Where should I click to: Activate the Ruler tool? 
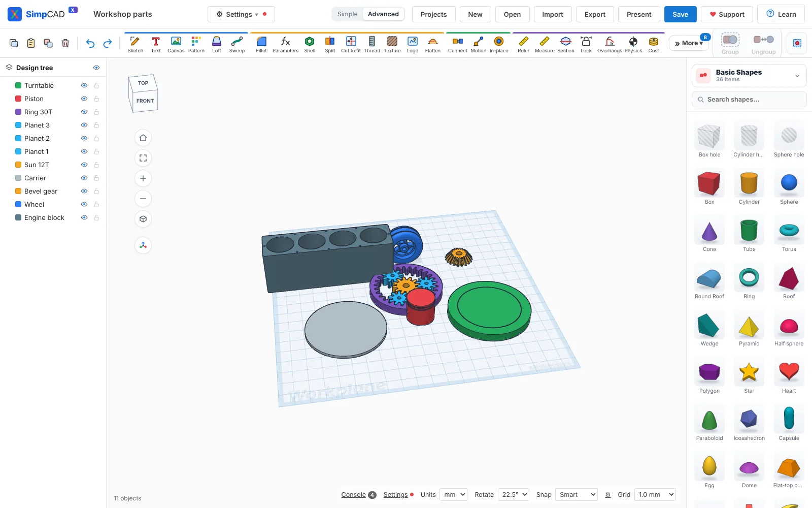pyautogui.click(x=524, y=44)
